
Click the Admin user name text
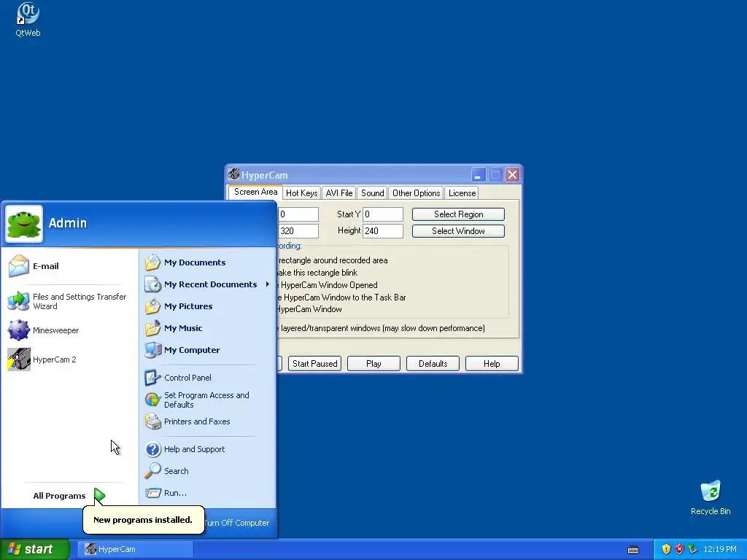[x=68, y=223]
